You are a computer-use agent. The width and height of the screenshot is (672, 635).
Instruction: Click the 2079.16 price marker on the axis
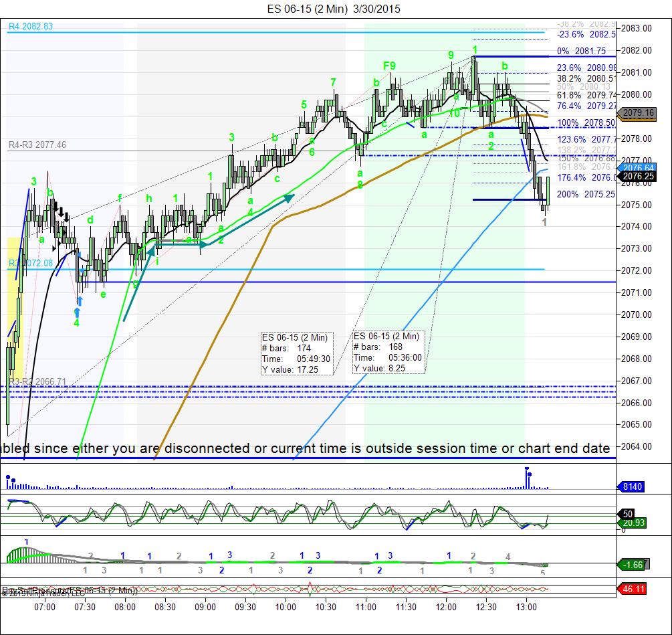tap(637, 113)
